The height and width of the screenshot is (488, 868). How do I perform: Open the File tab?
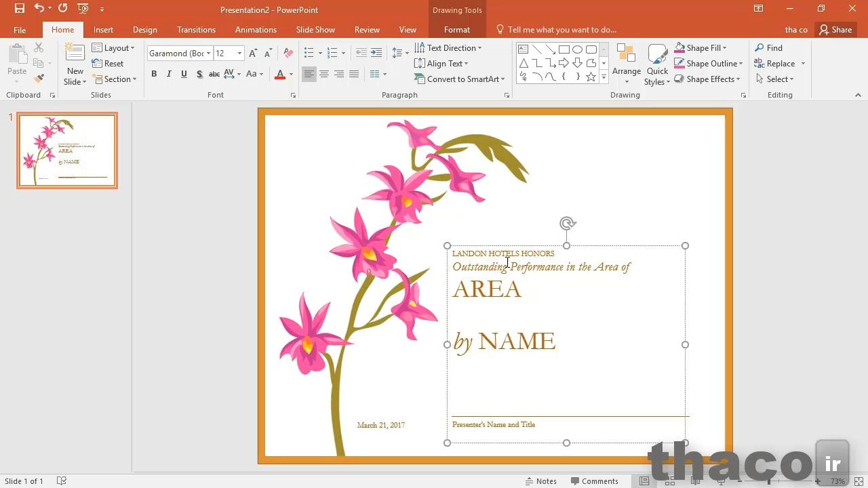pyautogui.click(x=20, y=30)
